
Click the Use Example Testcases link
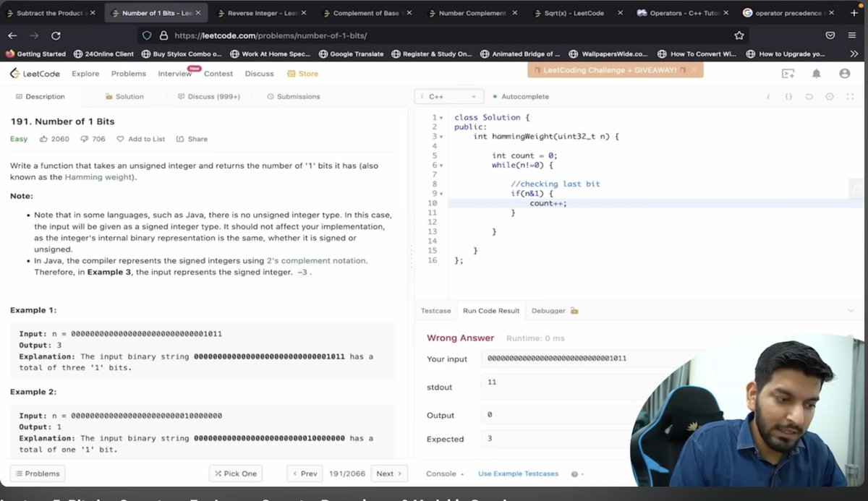pos(518,474)
